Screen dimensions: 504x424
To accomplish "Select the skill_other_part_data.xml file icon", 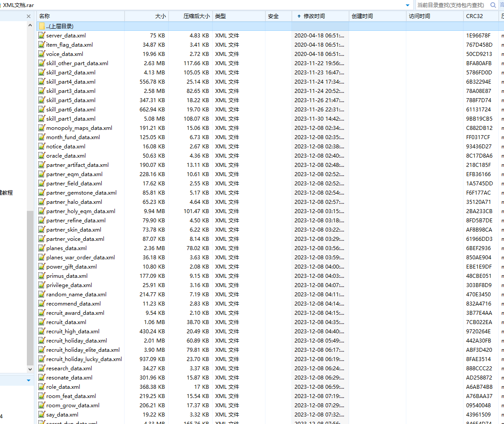I will pos(42,63).
